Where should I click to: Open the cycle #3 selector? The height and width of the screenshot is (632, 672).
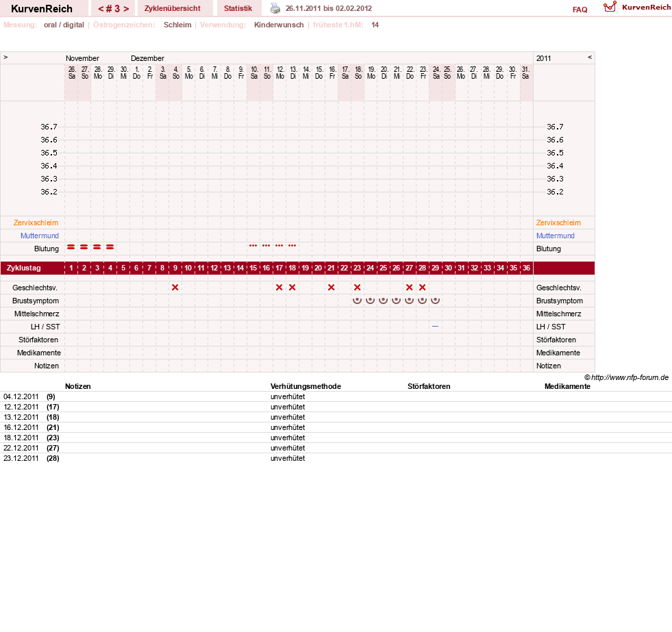(114, 9)
